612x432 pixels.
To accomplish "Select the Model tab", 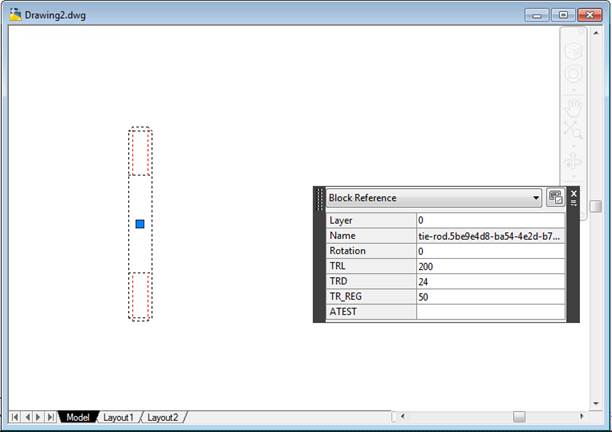I will pyautogui.click(x=77, y=417).
